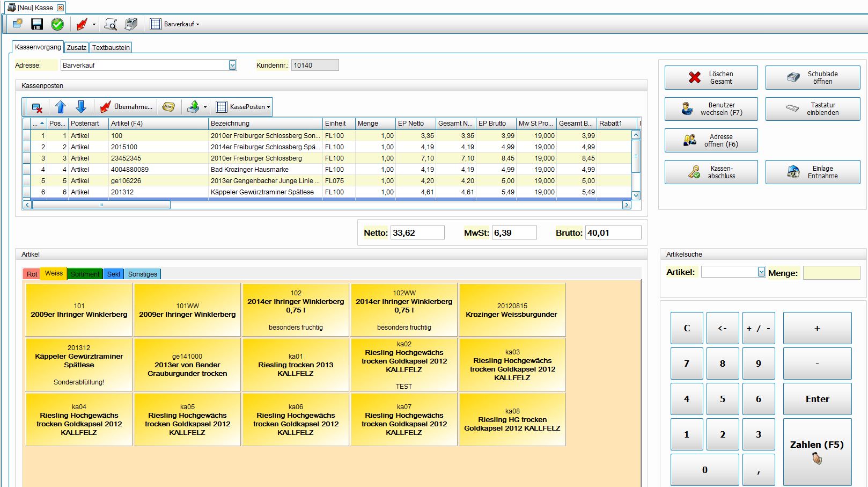Click the Kundennr. field showing 10140

pyautogui.click(x=315, y=65)
